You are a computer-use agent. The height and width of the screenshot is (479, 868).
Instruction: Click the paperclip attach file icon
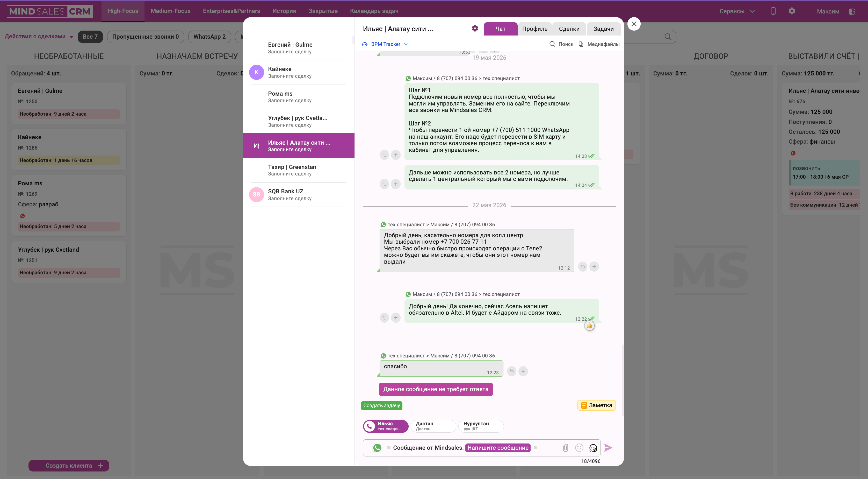tap(565, 448)
